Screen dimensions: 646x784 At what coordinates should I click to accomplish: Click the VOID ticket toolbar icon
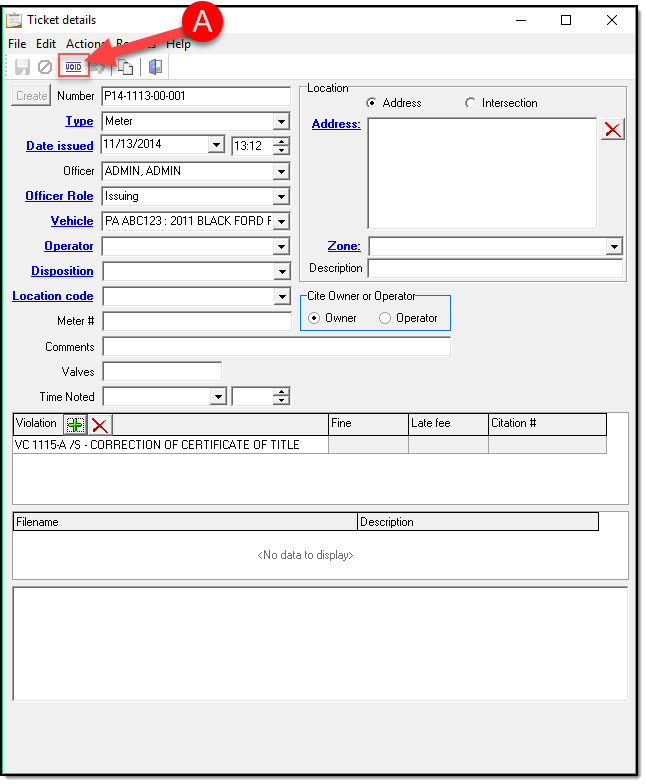[x=74, y=67]
